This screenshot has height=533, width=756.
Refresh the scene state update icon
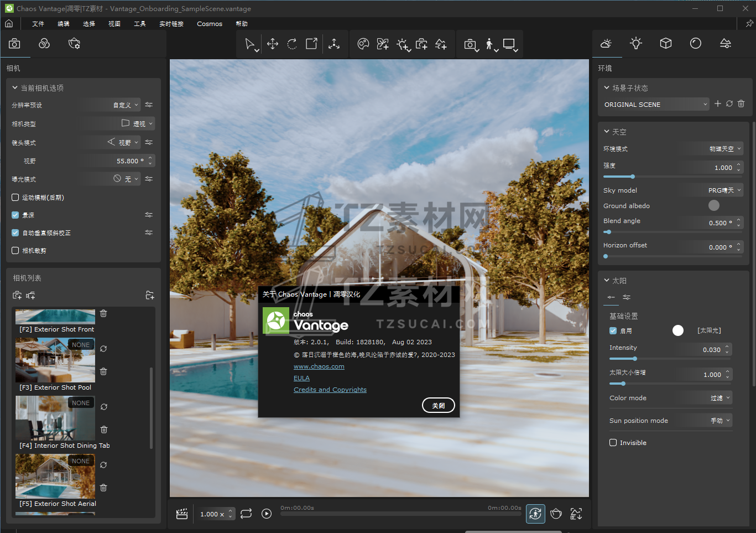click(729, 104)
